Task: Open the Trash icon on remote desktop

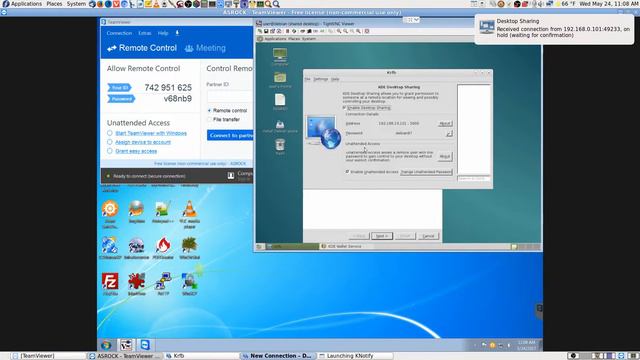Action: [280, 147]
